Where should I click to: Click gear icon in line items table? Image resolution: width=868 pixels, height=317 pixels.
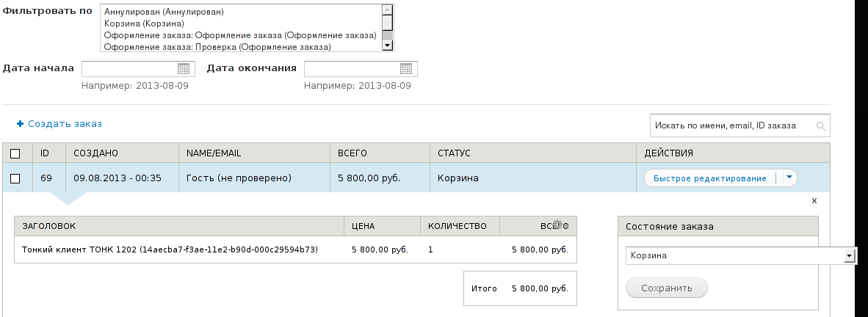tap(557, 225)
